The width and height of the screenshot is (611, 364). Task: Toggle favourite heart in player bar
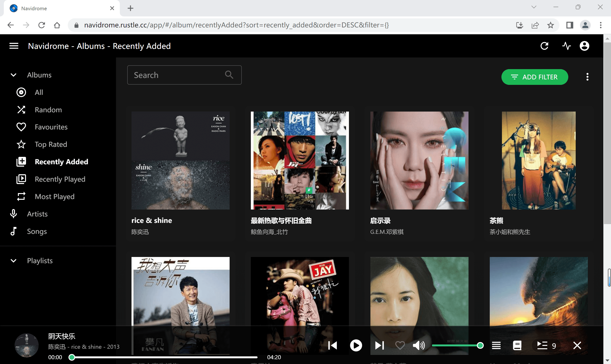point(400,345)
